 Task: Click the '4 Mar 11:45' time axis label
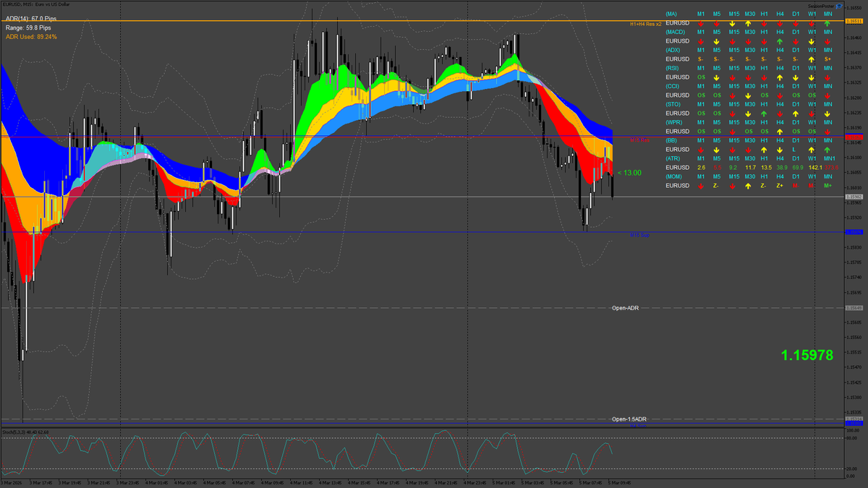click(x=302, y=481)
